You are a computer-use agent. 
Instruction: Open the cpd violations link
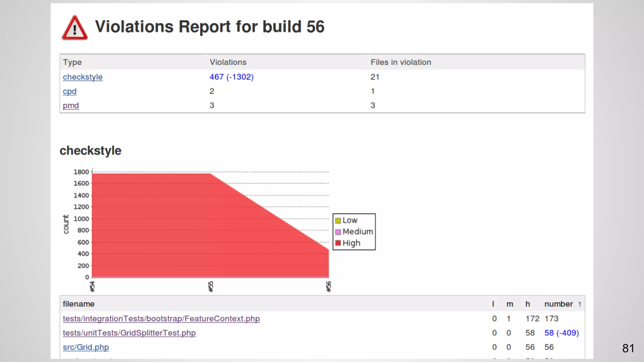click(69, 91)
